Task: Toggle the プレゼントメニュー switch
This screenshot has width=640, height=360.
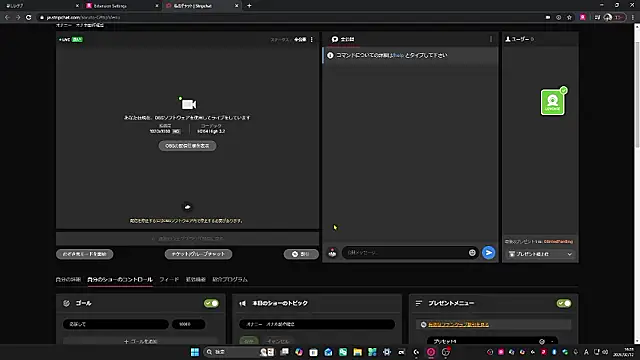Action: click(564, 303)
